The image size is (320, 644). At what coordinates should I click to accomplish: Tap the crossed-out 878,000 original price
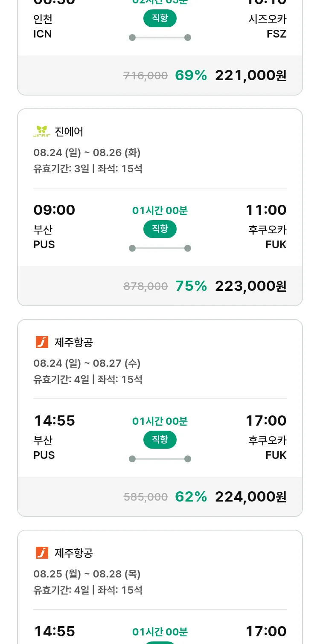click(145, 287)
